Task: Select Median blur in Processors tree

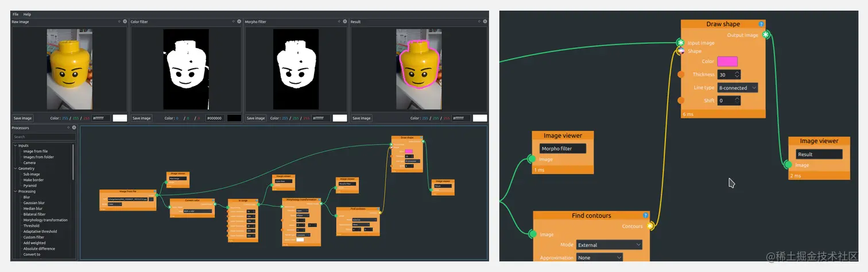Action: pyautogui.click(x=33, y=208)
